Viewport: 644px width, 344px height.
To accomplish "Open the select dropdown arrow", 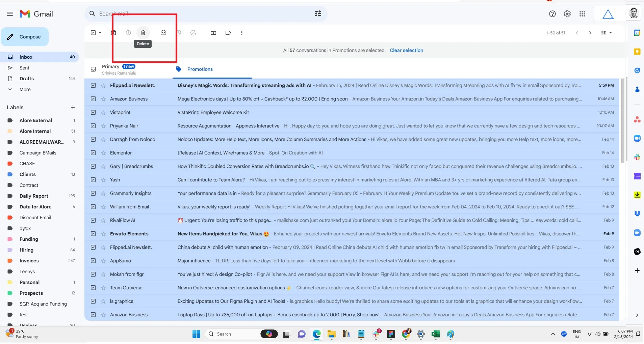I will 100,33.
